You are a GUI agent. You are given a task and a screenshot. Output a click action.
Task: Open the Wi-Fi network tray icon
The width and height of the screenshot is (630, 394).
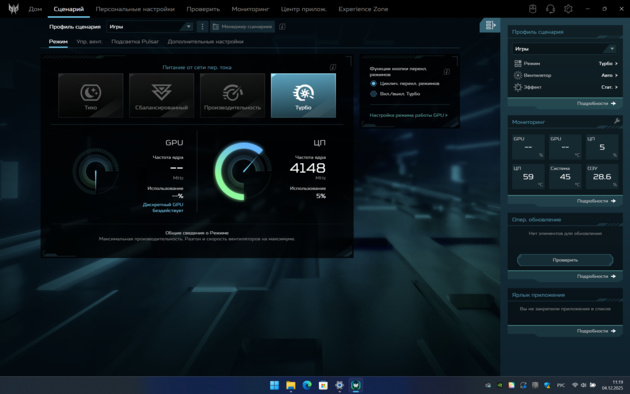(575, 385)
